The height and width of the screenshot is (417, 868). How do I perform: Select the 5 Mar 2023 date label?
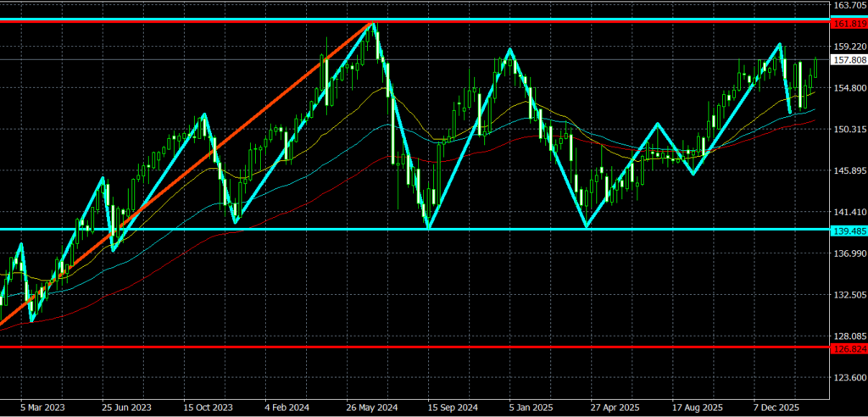pyautogui.click(x=42, y=407)
